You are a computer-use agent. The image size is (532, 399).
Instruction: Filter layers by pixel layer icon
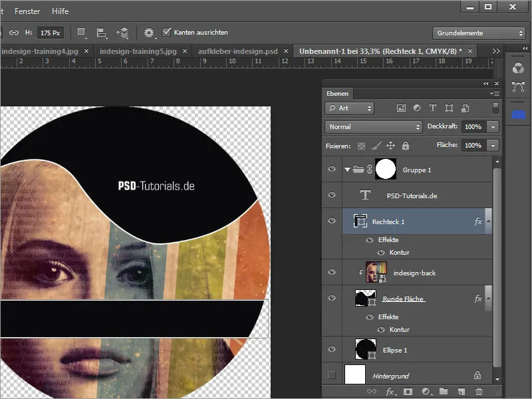(401, 108)
